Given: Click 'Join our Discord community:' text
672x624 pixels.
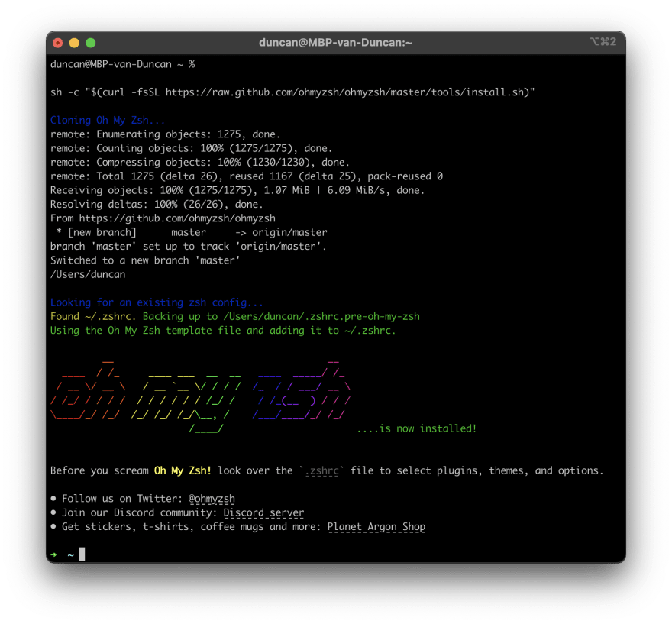Looking at the screenshot, I should [140, 513].
